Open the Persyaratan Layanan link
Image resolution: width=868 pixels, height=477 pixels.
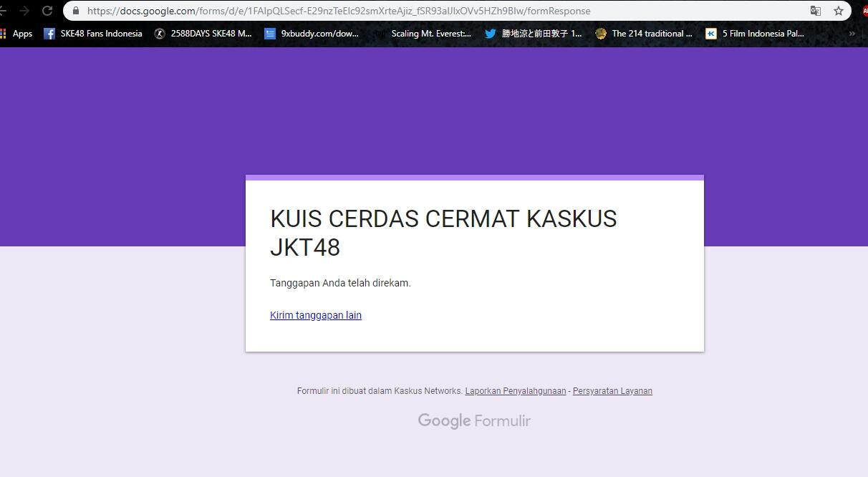tap(612, 390)
